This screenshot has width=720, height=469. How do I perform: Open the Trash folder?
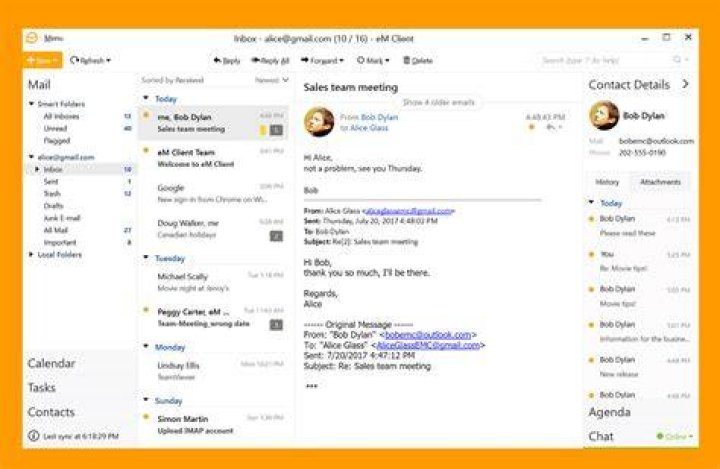52,193
